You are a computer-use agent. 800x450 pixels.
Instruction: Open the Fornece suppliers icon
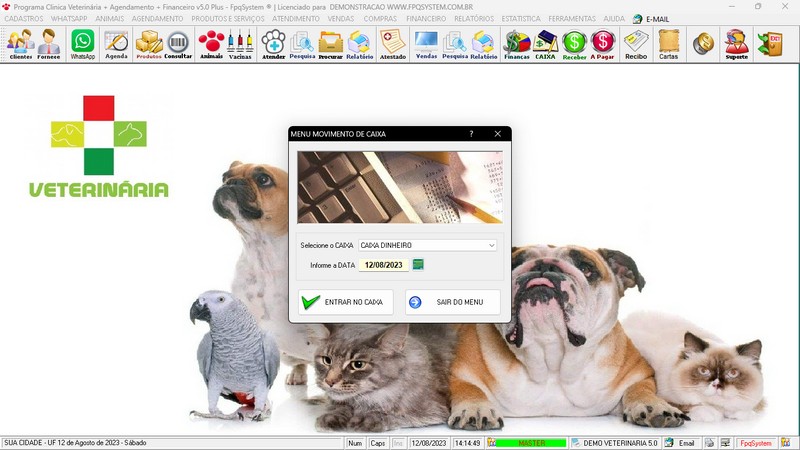pyautogui.click(x=49, y=44)
